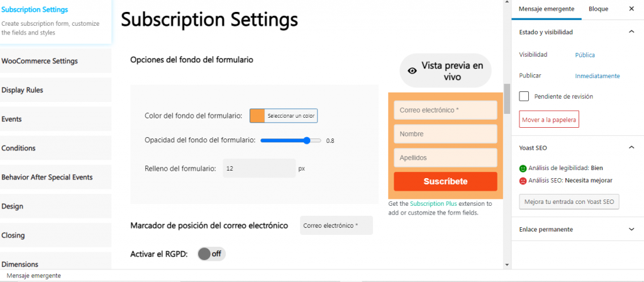Viewport: 644px width, 282px height.
Task: Click the green Yoast readability smiley icon
Action: tap(523, 169)
